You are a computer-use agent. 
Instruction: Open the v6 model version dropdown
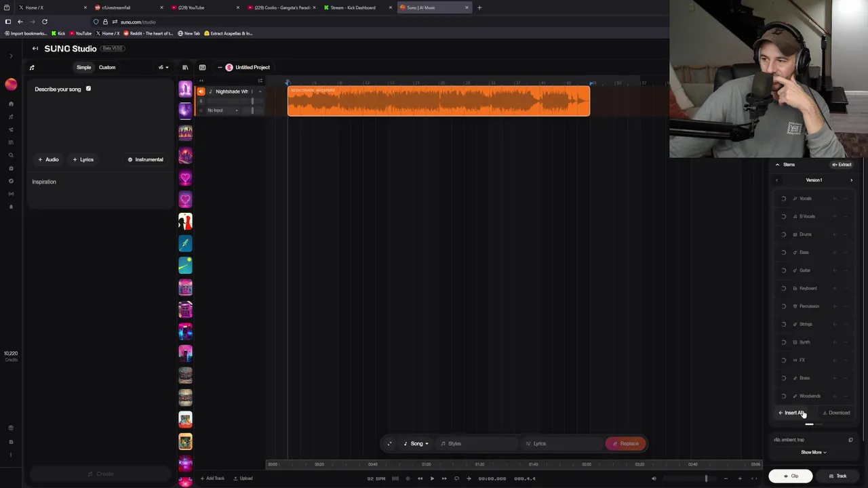tap(163, 67)
